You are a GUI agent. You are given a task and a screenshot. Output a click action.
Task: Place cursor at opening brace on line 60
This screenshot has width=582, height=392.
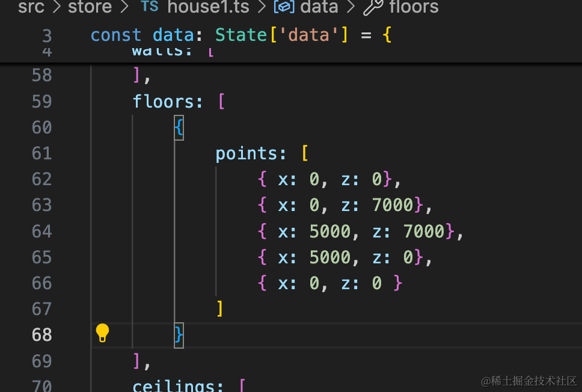[179, 127]
